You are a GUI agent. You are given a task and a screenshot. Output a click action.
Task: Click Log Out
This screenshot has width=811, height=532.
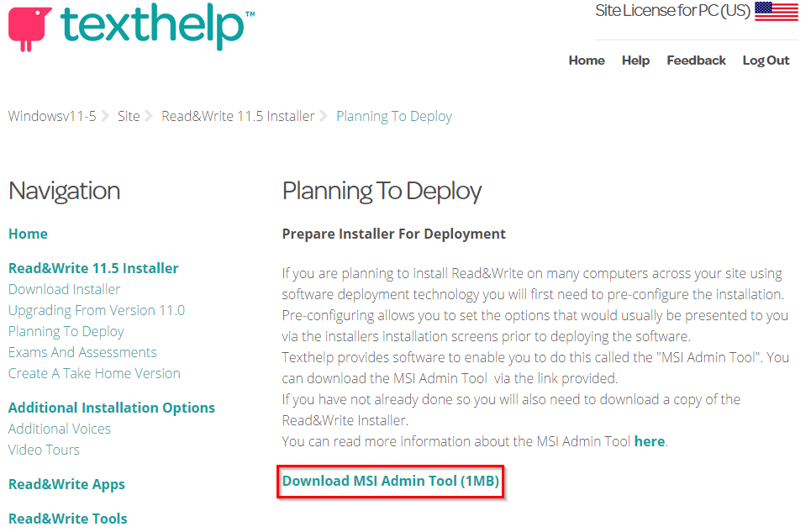click(766, 61)
